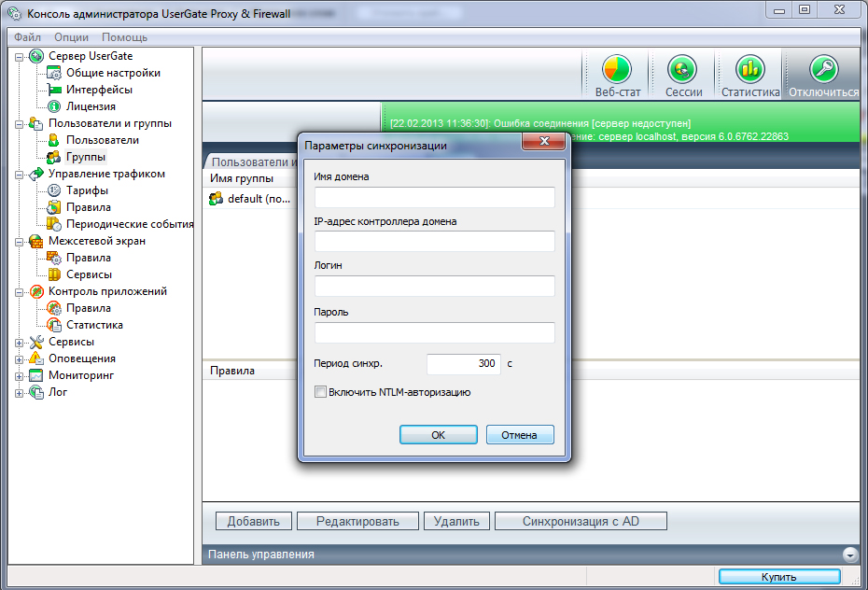Click the Купить button
Viewport: 868px width, 590px height.
pos(779,577)
